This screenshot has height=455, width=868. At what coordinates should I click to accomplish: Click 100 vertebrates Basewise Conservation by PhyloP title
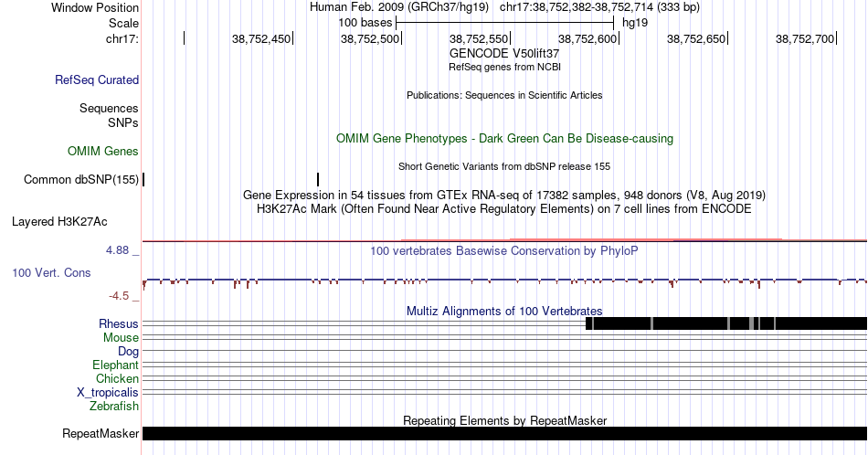click(504, 250)
